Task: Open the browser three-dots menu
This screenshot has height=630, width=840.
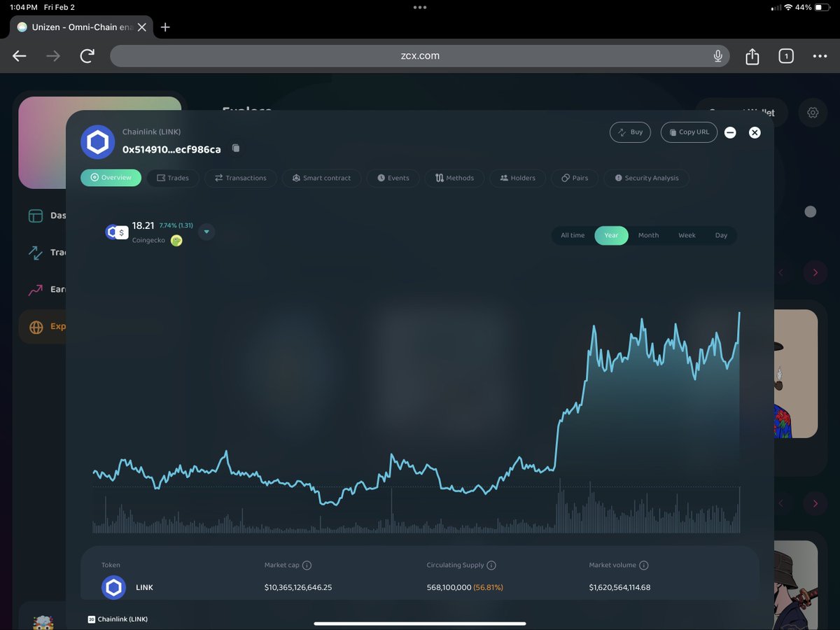Action: pos(820,56)
